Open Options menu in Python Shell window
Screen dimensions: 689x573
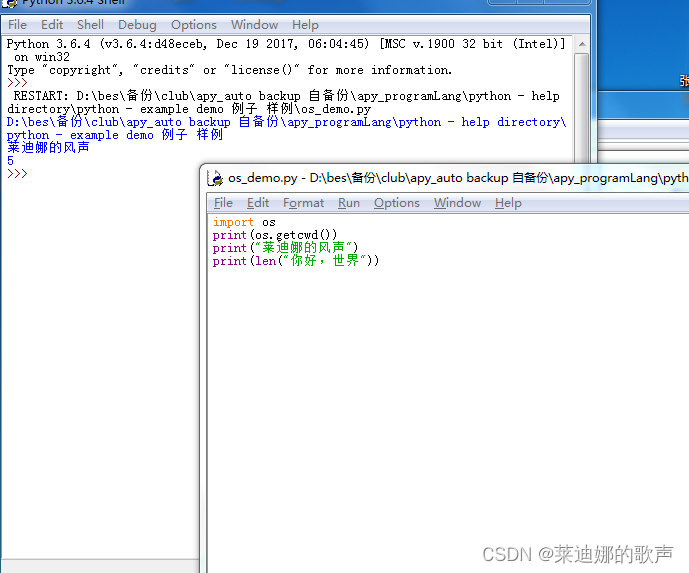194,25
